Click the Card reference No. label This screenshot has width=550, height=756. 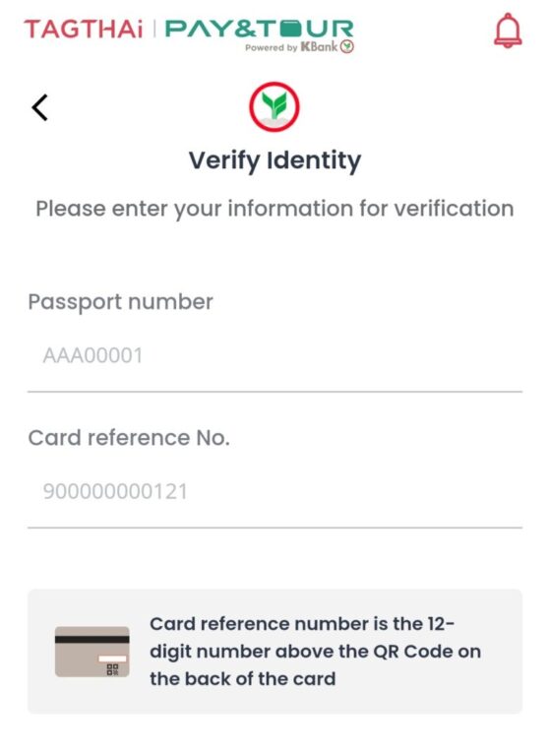click(x=129, y=438)
